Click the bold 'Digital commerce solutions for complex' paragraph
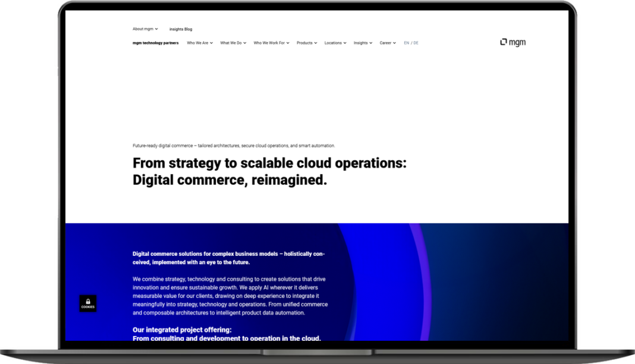This screenshot has width=635, height=364. (x=229, y=258)
